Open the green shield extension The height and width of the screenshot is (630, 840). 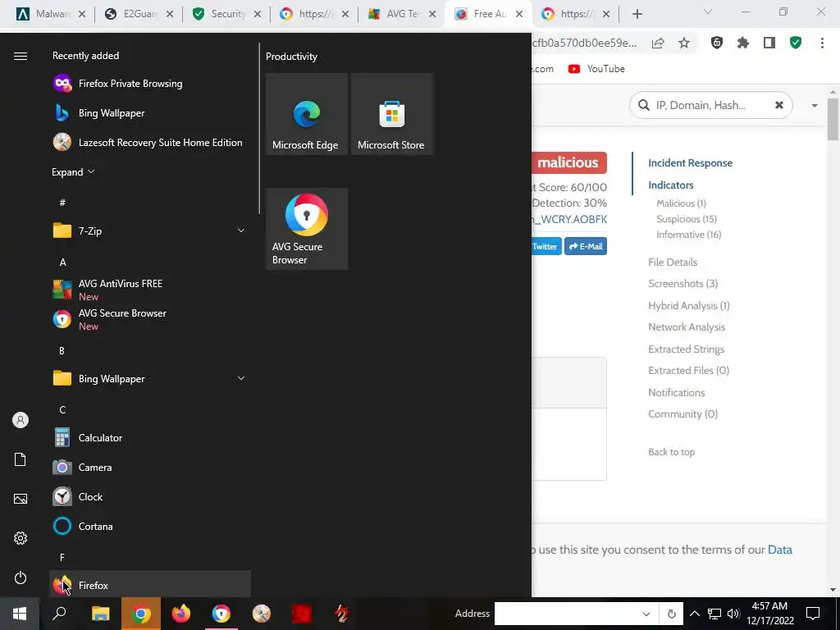pos(796,43)
